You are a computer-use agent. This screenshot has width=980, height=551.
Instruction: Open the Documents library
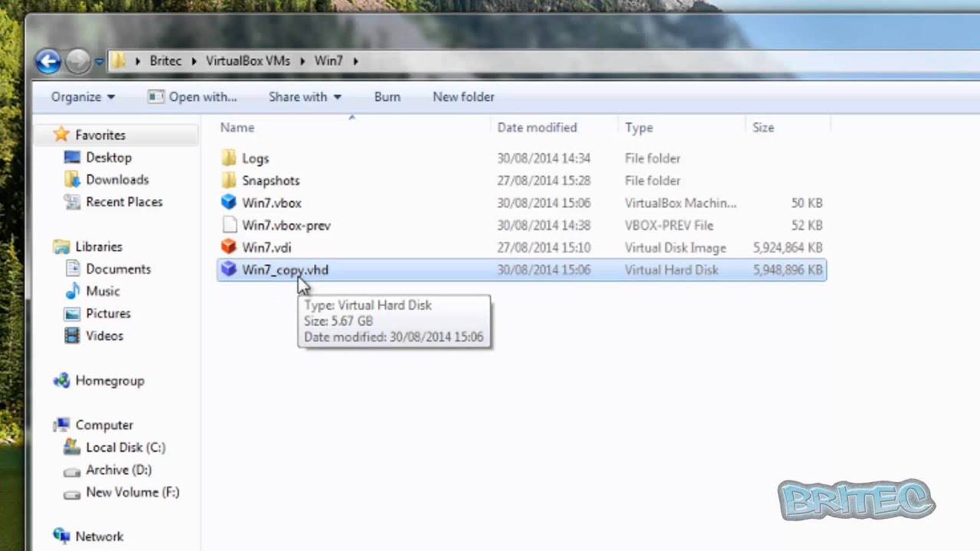point(118,269)
